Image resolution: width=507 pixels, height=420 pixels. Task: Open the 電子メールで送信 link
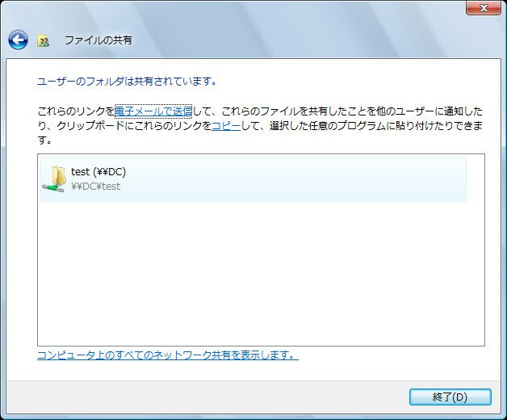tap(153, 111)
